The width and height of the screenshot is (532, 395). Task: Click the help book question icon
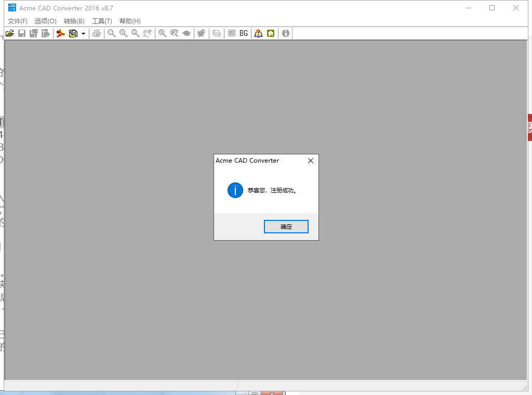(259, 33)
